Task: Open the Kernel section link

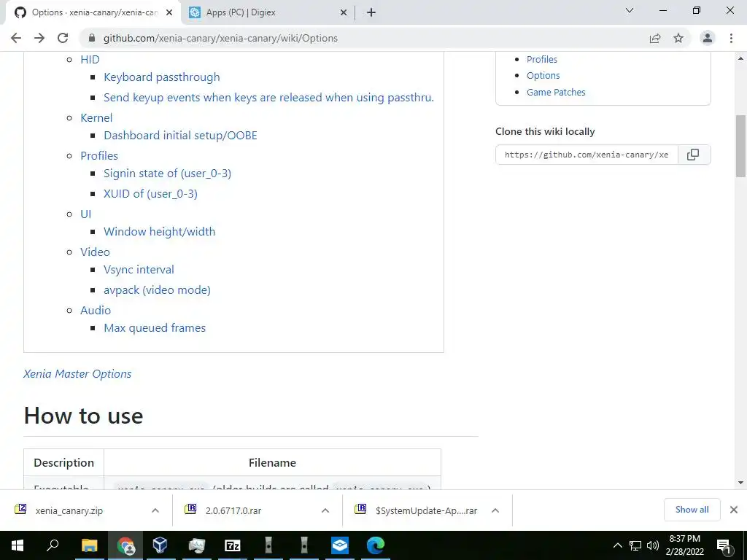Action: tap(96, 117)
